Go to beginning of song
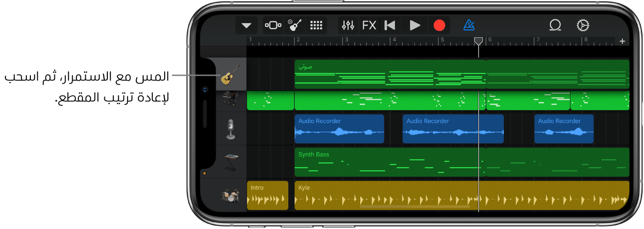Image resolution: width=644 pixels, height=229 pixels. coord(390,25)
